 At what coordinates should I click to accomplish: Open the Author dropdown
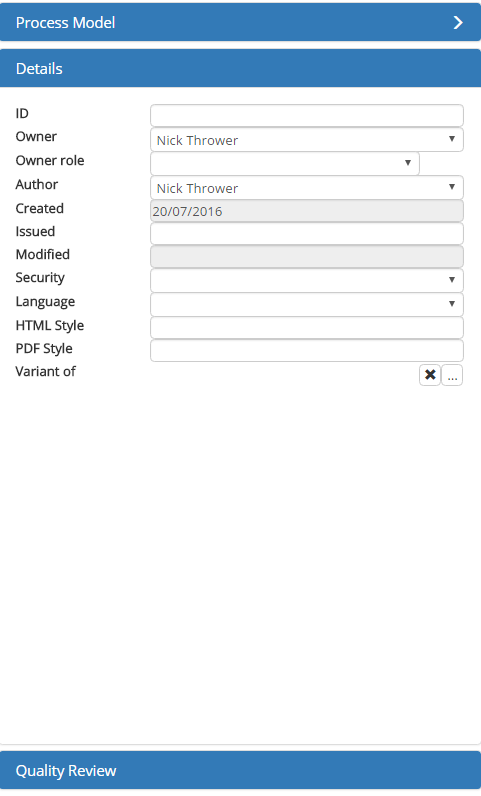pos(307,188)
